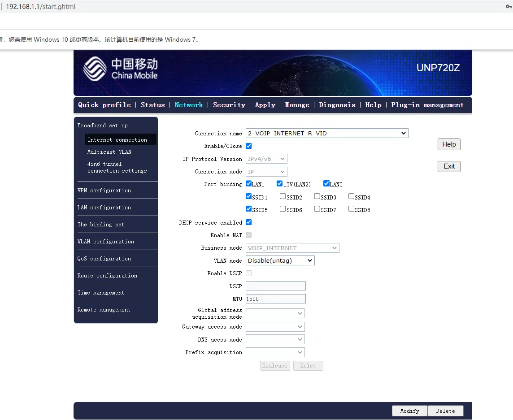Click the Enable NAT checkbox
This screenshot has width=513, height=420.
[248, 235]
